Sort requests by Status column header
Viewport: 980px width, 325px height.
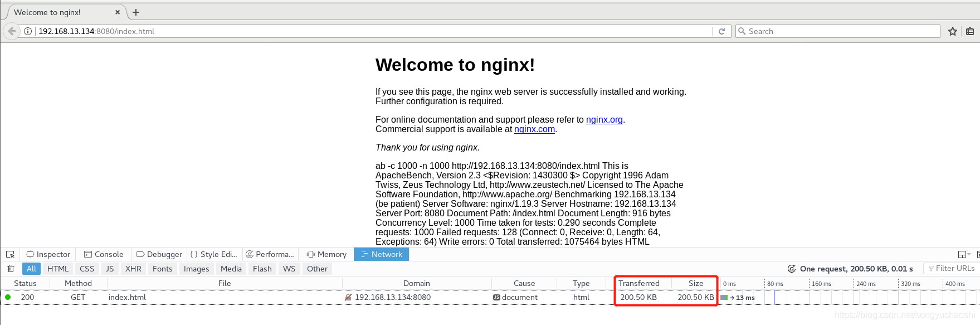(25, 283)
